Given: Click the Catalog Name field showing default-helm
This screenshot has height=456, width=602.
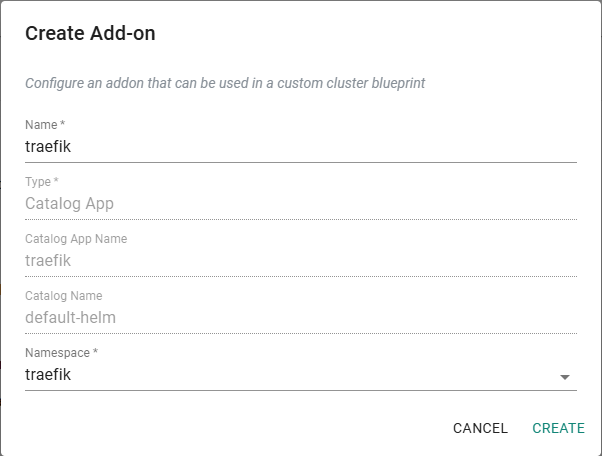Looking at the screenshot, I should point(300,318).
